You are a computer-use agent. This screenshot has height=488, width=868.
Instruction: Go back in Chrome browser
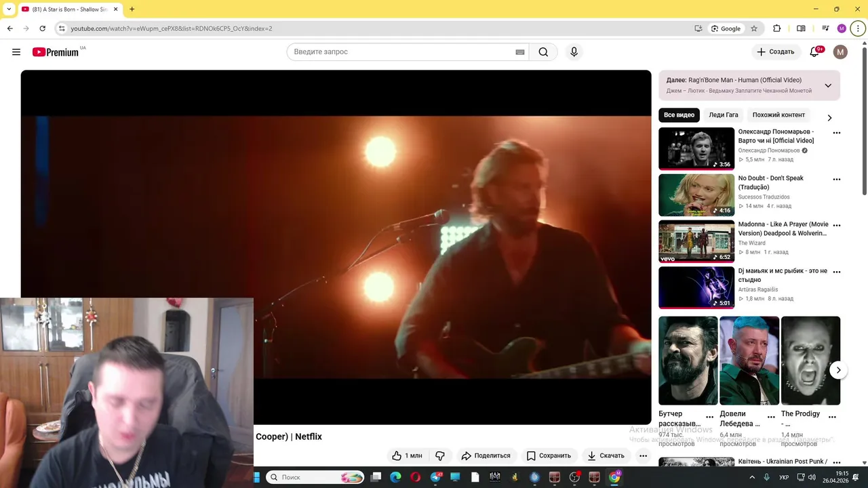click(x=9, y=28)
